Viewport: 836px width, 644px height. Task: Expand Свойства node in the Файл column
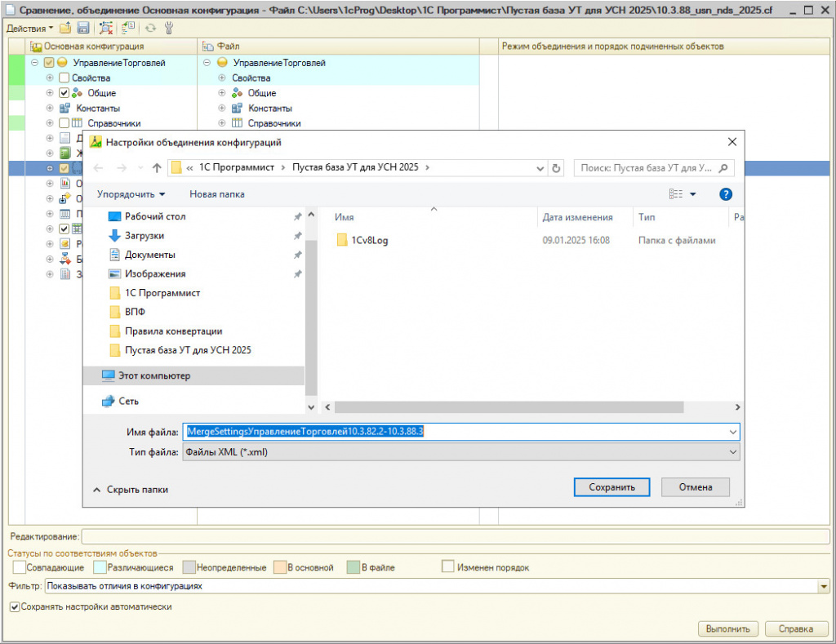222,78
